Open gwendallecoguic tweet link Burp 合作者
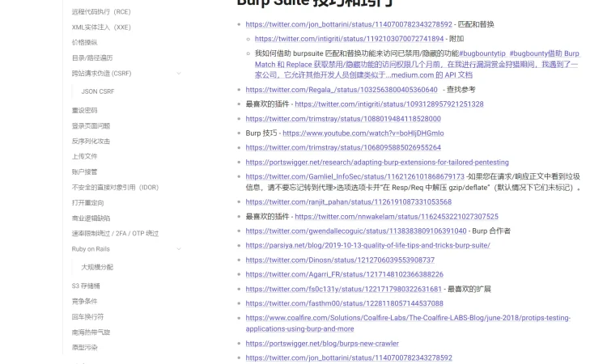This screenshot has height=364, width=607. [x=356, y=231]
